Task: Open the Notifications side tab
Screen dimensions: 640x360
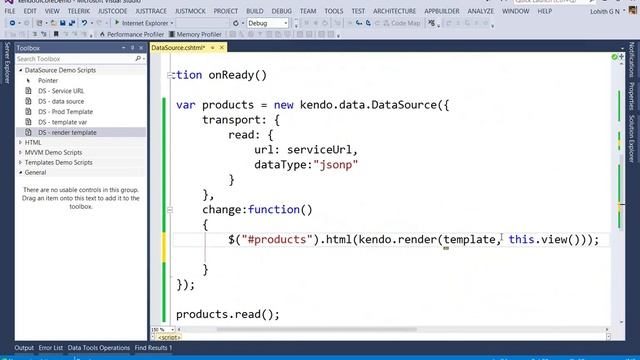Action: click(631, 60)
